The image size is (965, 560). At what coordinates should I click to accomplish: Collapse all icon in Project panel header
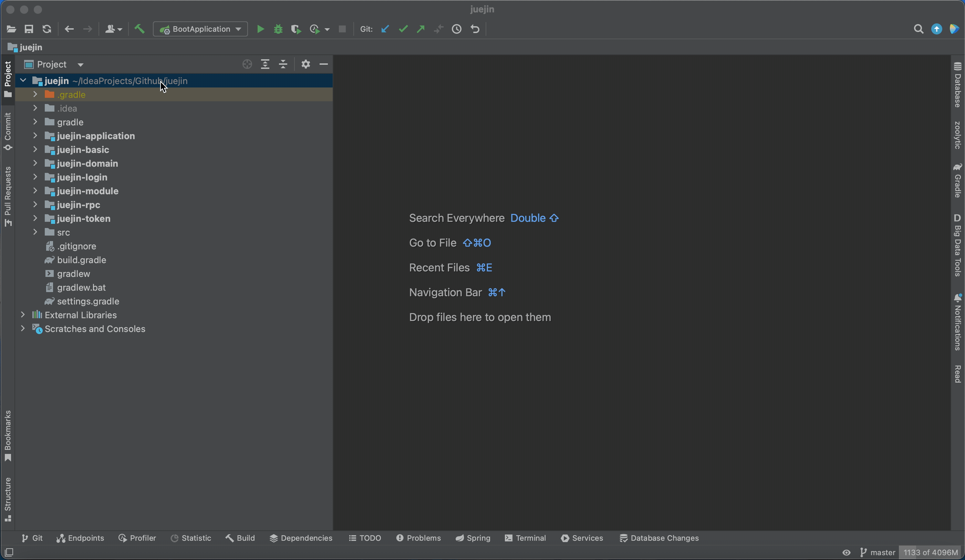point(283,64)
